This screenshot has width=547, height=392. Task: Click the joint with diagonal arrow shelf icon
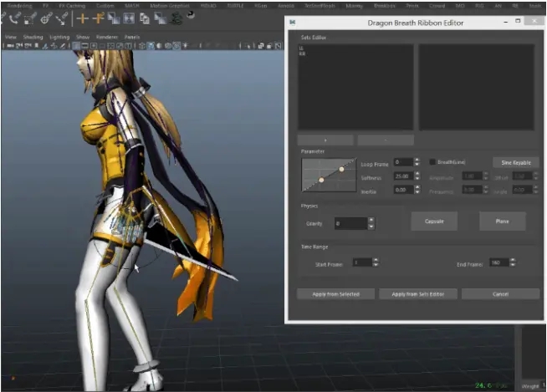[62, 18]
